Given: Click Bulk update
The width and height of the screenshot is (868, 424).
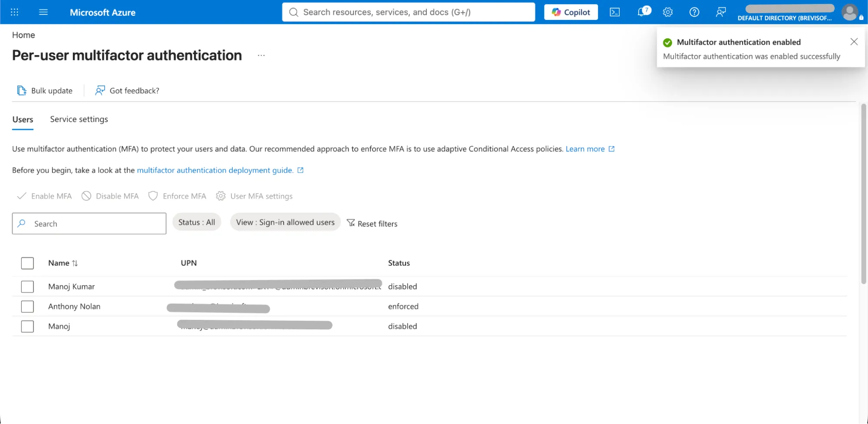Looking at the screenshot, I should [x=45, y=91].
